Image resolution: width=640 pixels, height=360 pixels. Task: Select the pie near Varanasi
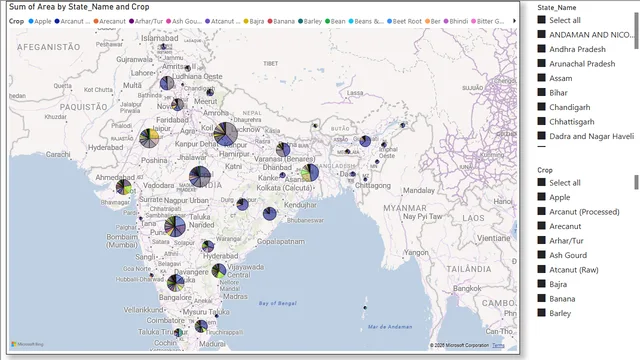tap(283, 150)
